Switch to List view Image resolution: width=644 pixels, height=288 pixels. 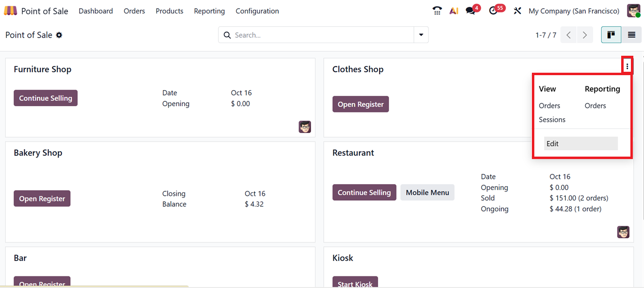pos(631,35)
